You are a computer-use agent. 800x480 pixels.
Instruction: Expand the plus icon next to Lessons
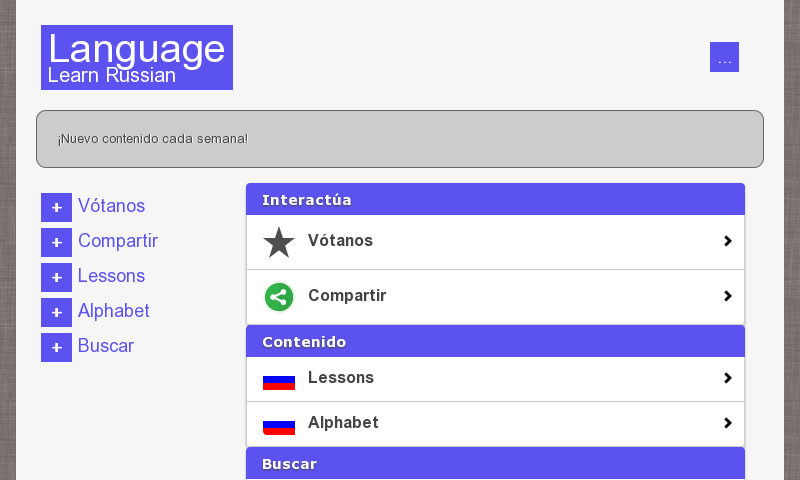pyautogui.click(x=56, y=277)
